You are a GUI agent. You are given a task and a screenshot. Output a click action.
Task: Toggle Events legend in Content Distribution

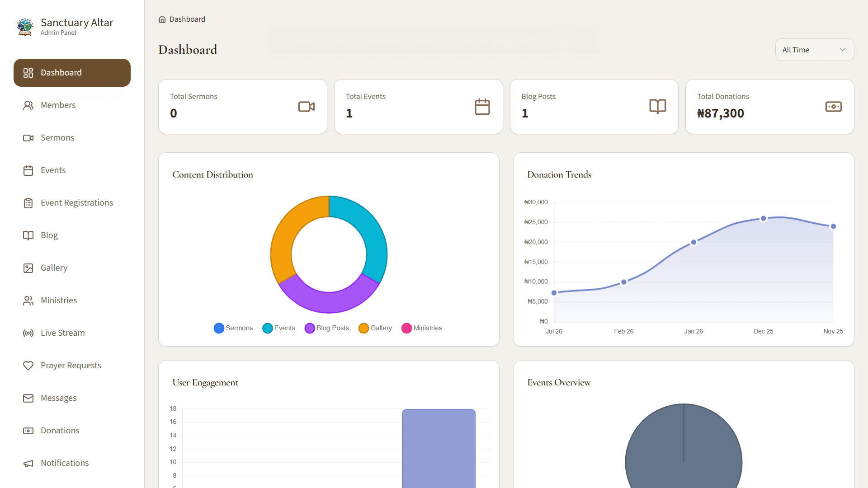[279, 328]
